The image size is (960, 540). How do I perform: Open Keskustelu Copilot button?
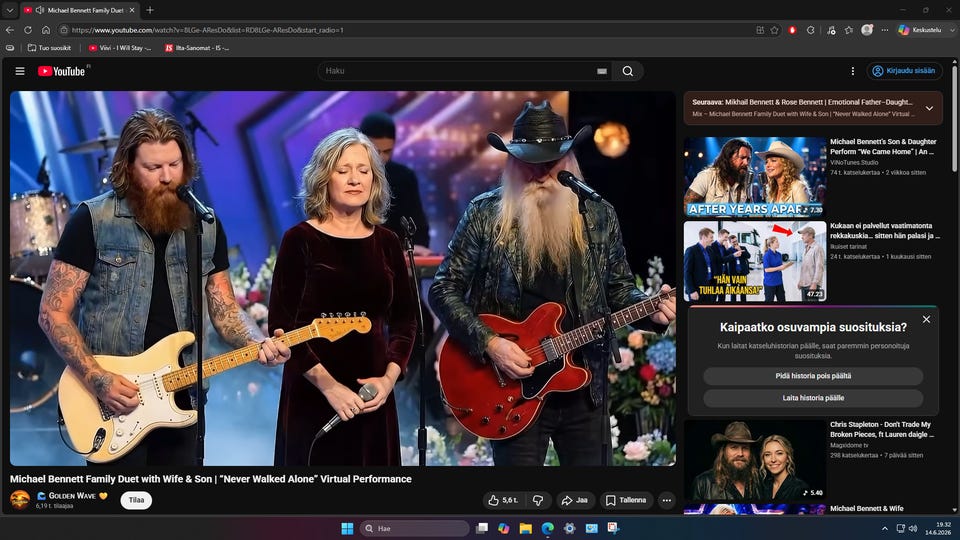tap(920, 29)
